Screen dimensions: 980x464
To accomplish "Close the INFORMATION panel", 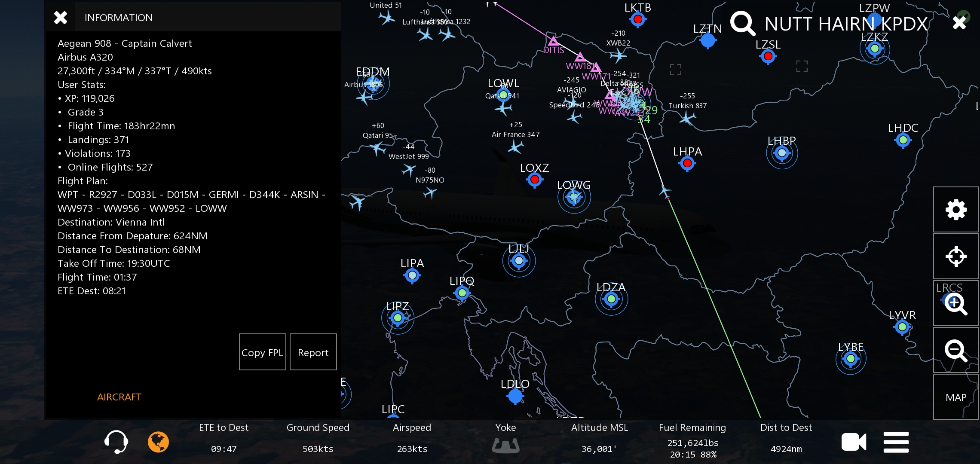I will tap(61, 18).
